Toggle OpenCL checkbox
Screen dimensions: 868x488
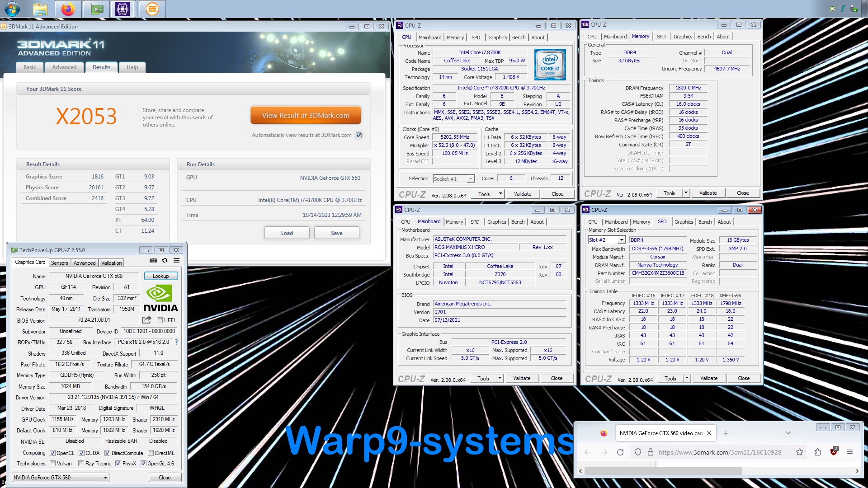pos(52,453)
